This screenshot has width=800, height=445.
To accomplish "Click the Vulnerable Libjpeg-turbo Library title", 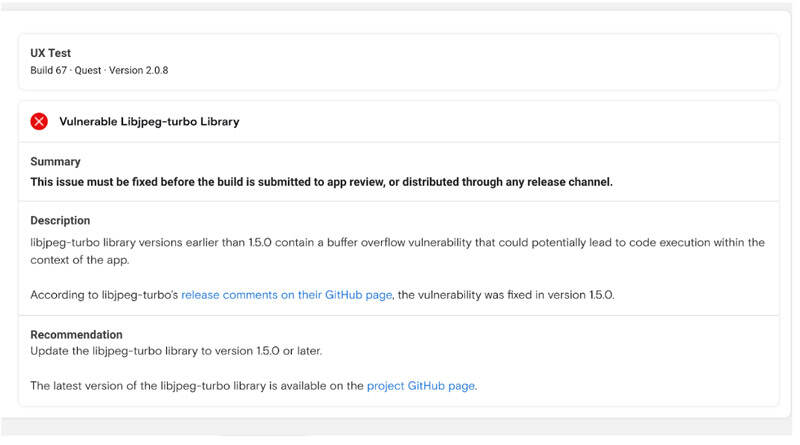I will pos(149,122).
